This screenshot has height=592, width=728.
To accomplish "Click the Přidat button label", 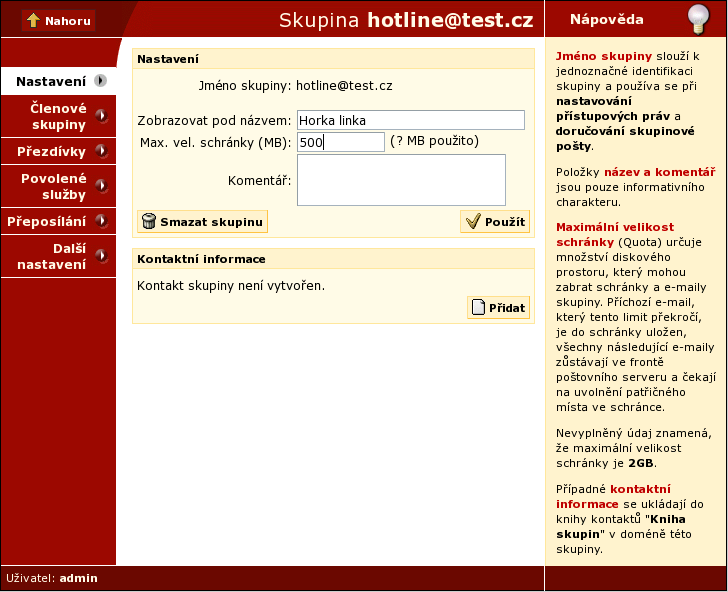I will pyautogui.click(x=507, y=308).
